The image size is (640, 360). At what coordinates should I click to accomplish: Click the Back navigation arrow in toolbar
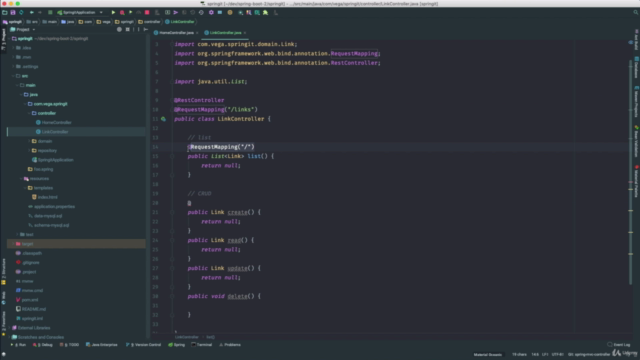point(31,13)
